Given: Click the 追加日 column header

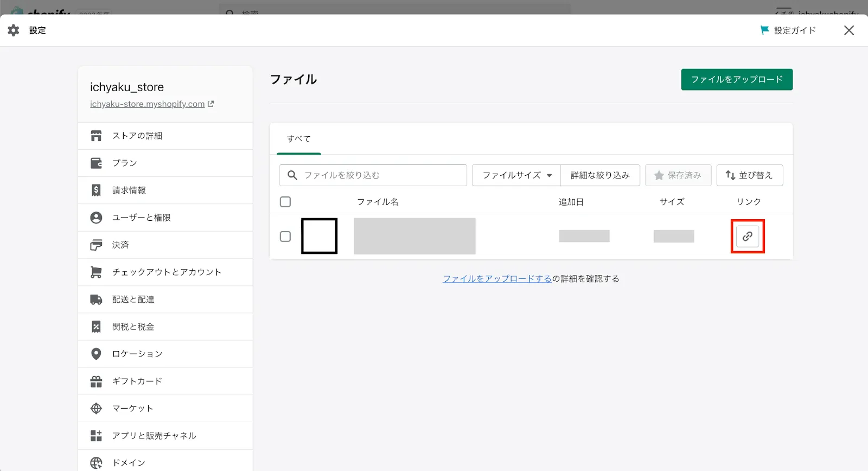Looking at the screenshot, I should coord(571,202).
